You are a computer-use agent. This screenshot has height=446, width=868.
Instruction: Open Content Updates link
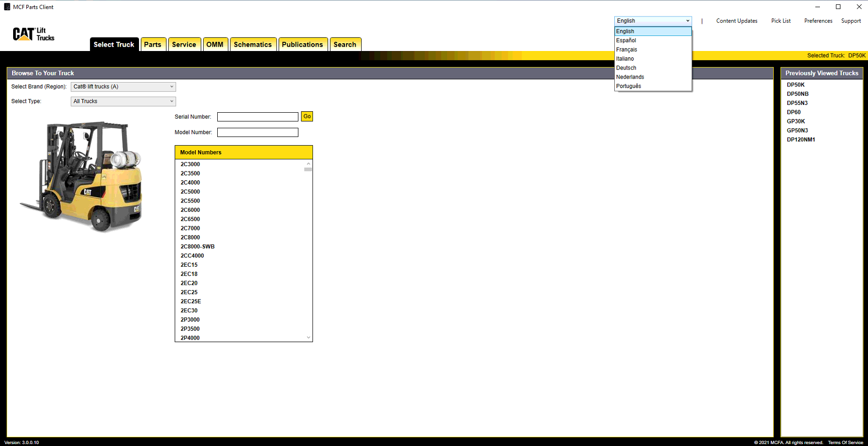pyautogui.click(x=736, y=21)
